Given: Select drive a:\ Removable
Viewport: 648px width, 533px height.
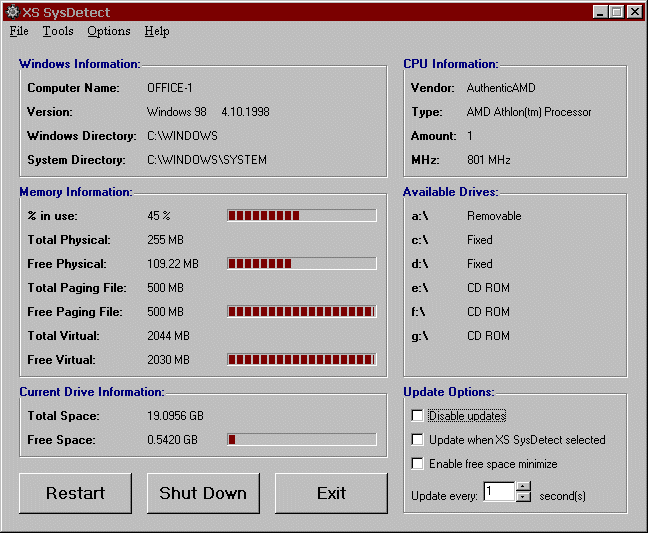Looking at the screenshot, I should click(x=466, y=216).
